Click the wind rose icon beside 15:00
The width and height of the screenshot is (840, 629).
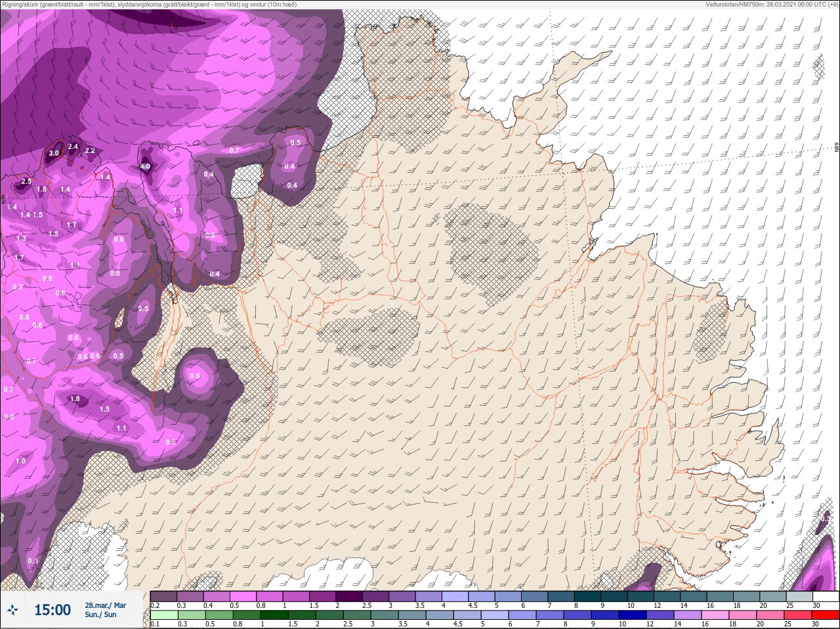point(14,610)
